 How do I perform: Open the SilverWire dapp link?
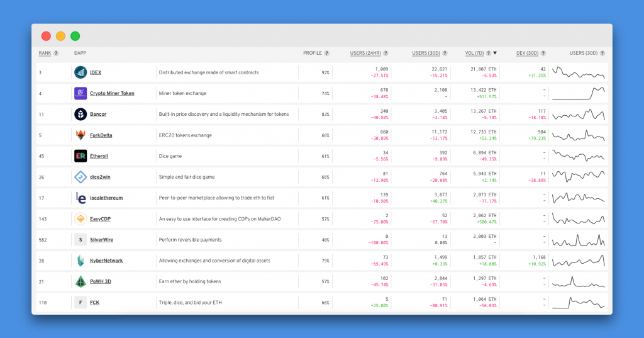[101, 240]
